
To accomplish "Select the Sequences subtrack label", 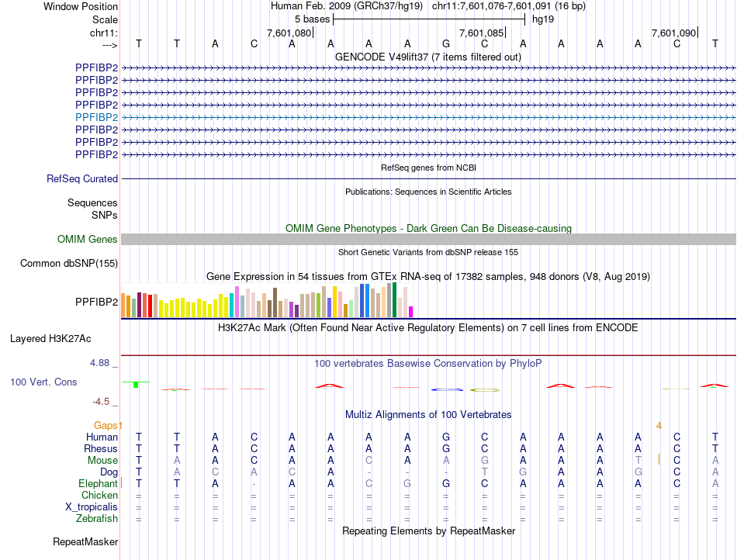I will 92,203.
